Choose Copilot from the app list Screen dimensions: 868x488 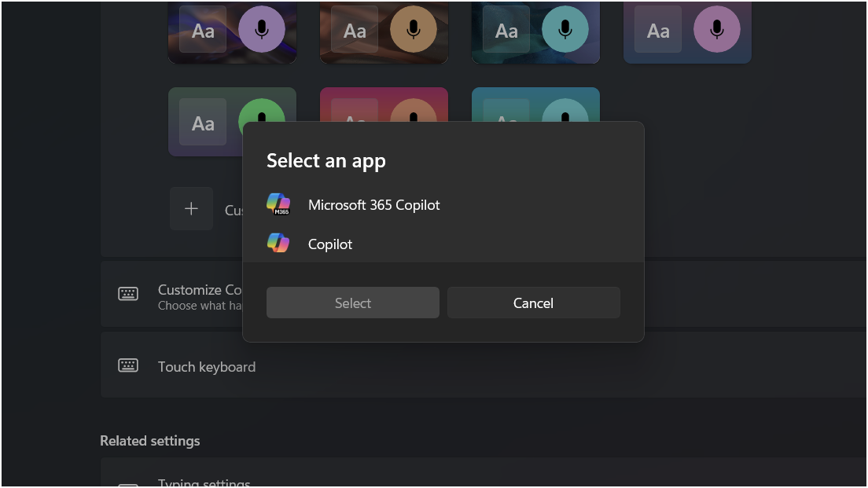coord(443,244)
